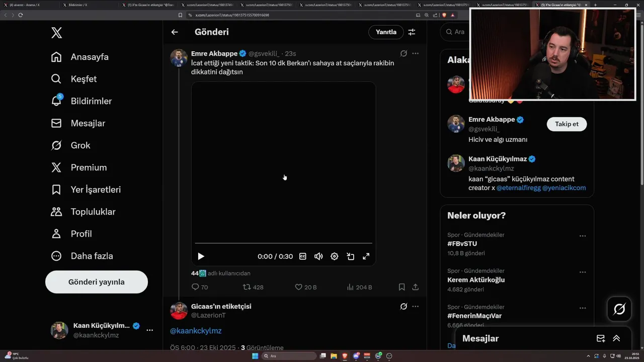Open File Explorer from taskbar
Viewport: 644px width, 362px height.
coord(334,356)
